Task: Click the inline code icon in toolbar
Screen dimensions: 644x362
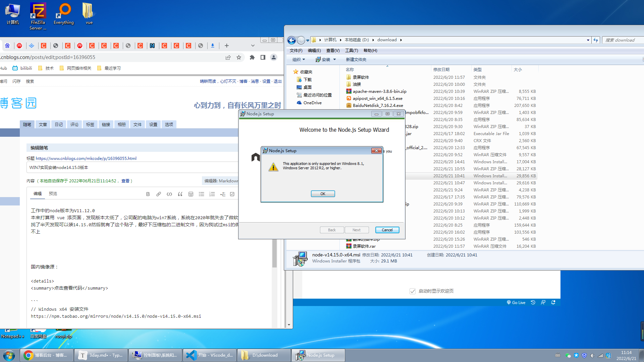Action: [169, 194]
